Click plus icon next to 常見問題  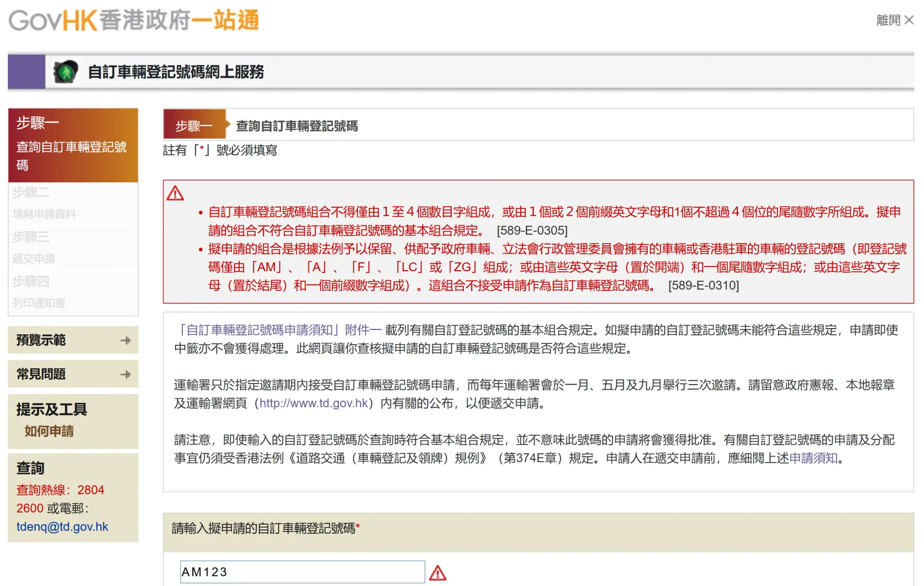[126, 374]
